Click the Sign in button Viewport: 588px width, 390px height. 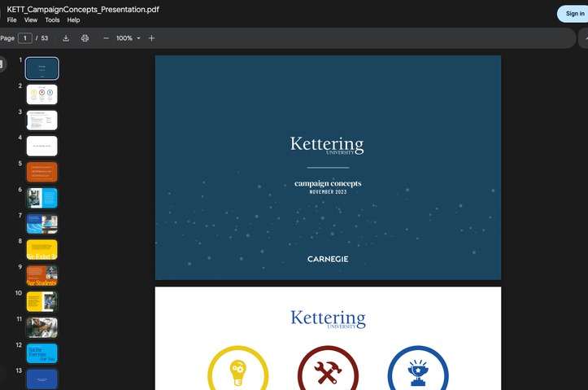pos(573,14)
